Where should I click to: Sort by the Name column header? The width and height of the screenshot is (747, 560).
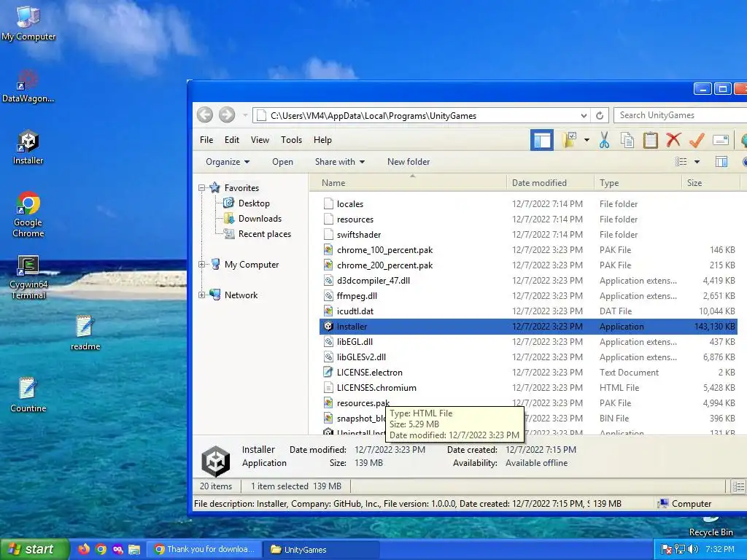coord(410,183)
